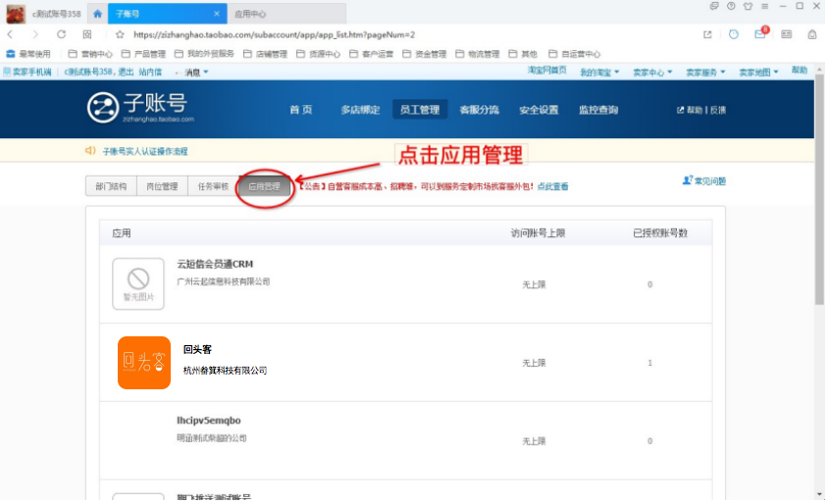Image resolution: width=828 pixels, height=504 pixels.
Task: Open the 物流管理 bookmark folder
Action: (x=478, y=54)
